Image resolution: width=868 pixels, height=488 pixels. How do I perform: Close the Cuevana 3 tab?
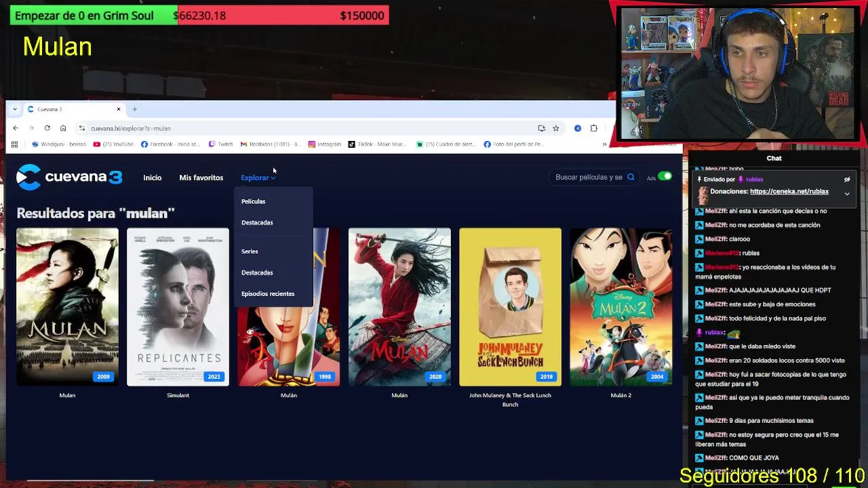click(119, 109)
